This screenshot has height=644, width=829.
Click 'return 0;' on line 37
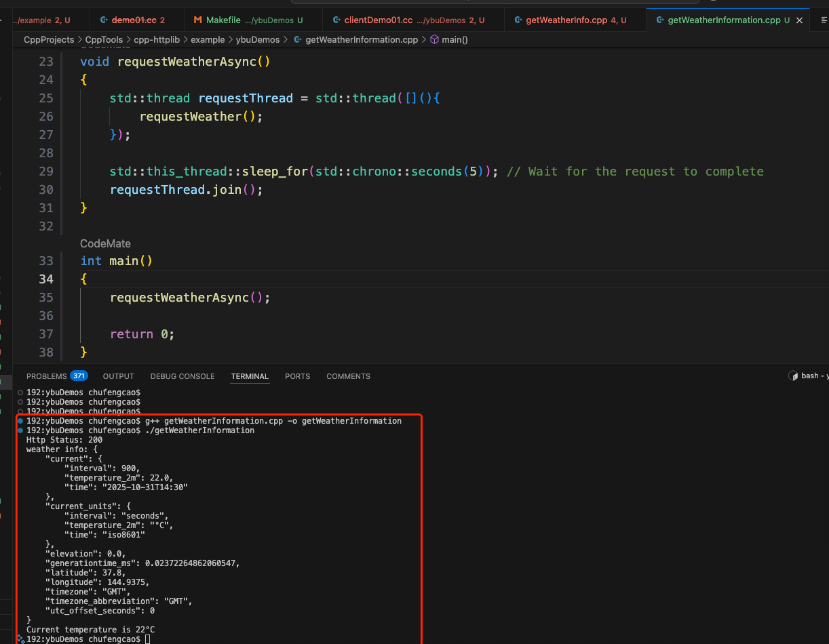coord(142,334)
